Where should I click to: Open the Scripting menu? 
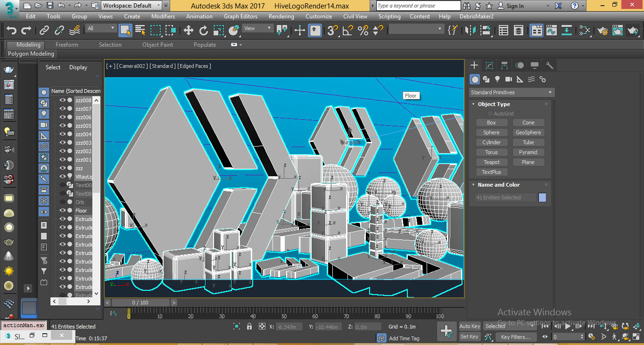[x=389, y=16]
